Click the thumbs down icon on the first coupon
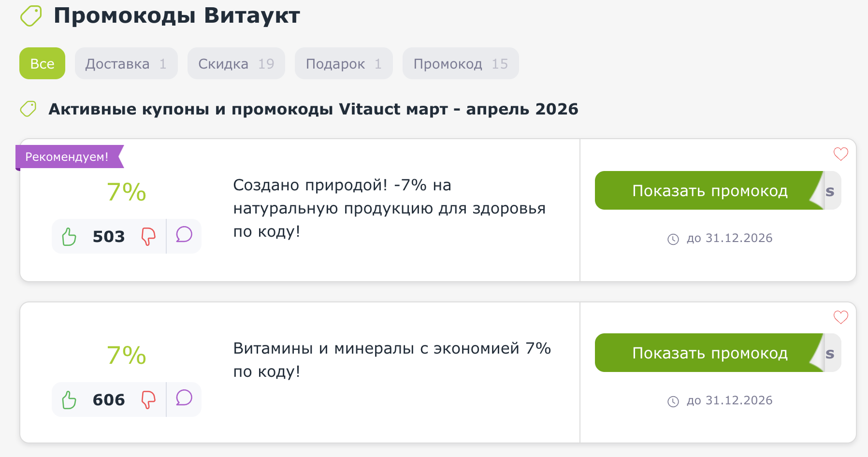868x457 pixels. click(149, 236)
